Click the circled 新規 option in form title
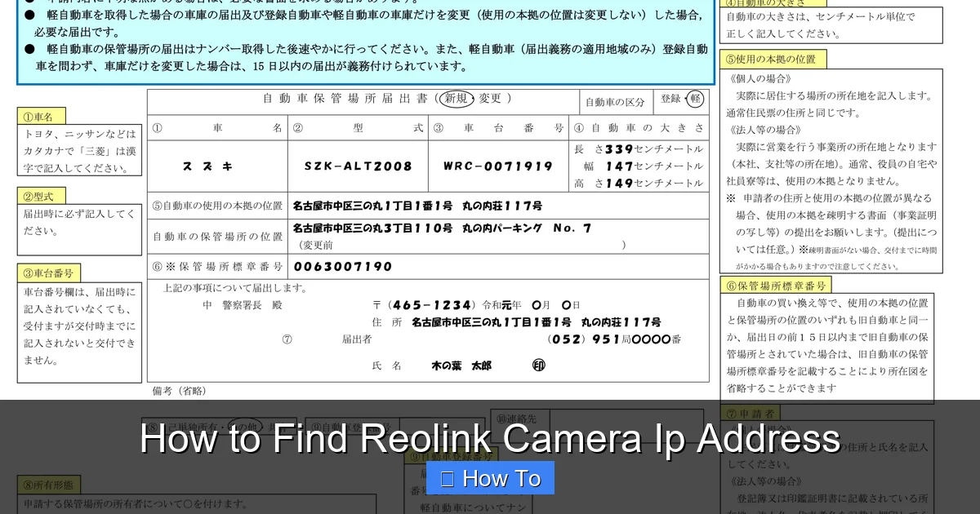The image size is (980, 514). tap(457, 99)
